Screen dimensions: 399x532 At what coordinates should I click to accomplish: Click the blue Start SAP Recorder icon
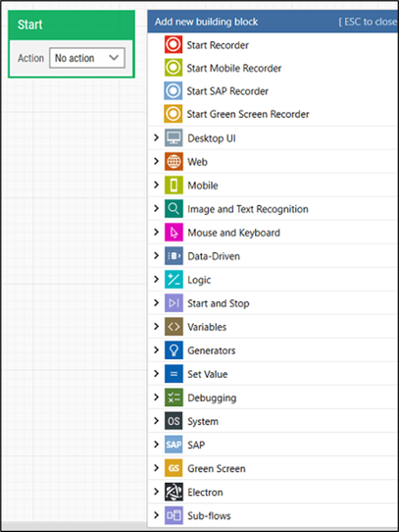pos(174,90)
